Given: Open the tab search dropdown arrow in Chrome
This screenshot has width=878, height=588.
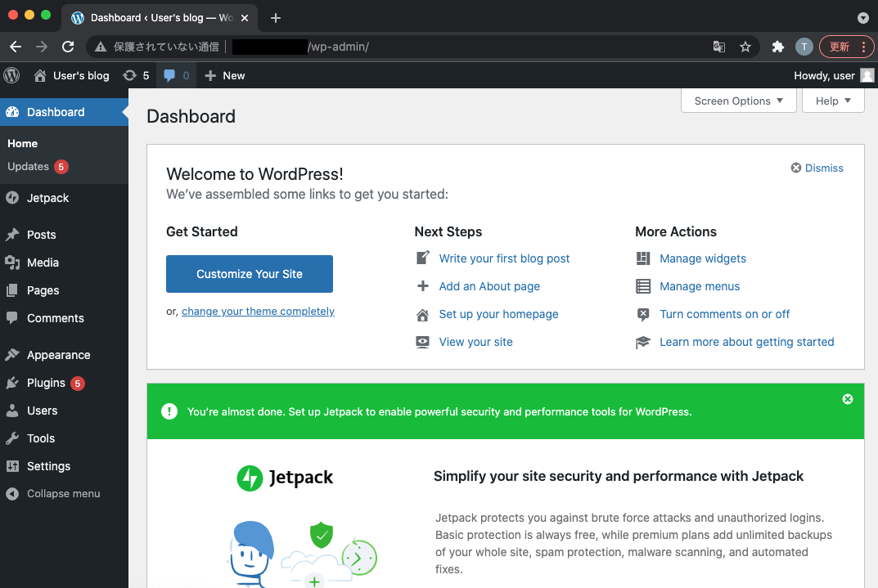Looking at the screenshot, I should tap(863, 18).
